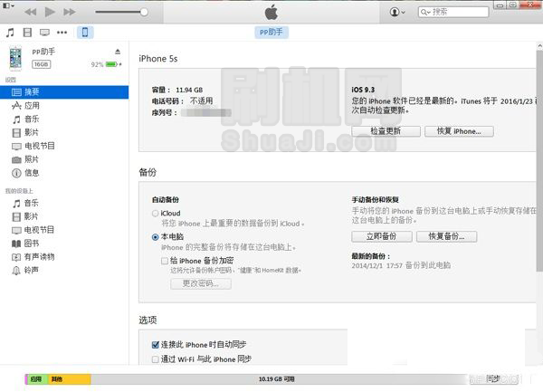Click the battery level indicator
This screenshot has height=392, width=543.
[x=111, y=64]
